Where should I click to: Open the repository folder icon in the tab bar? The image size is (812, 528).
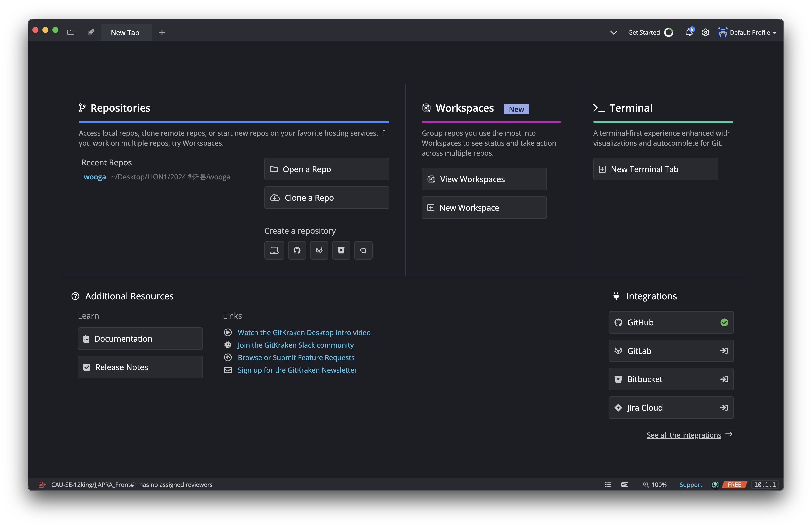[71, 32]
